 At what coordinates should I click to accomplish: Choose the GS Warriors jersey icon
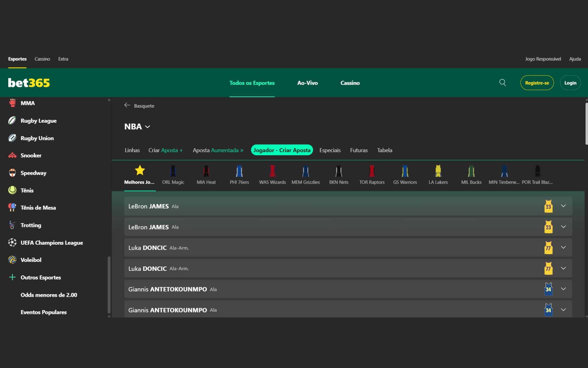tap(405, 172)
